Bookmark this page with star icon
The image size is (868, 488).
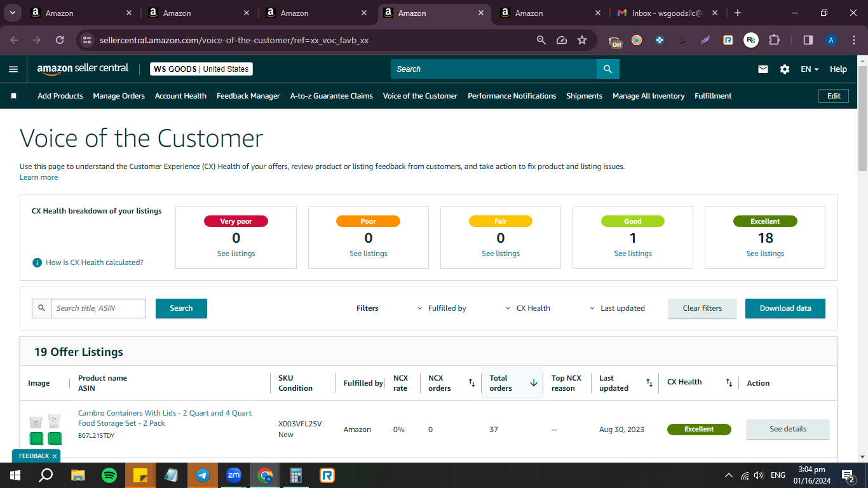(x=582, y=40)
